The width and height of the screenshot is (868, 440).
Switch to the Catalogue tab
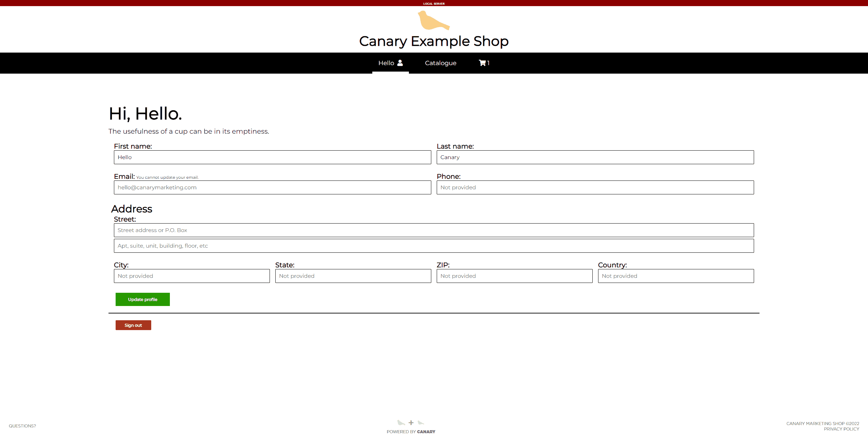click(x=440, y=63)
